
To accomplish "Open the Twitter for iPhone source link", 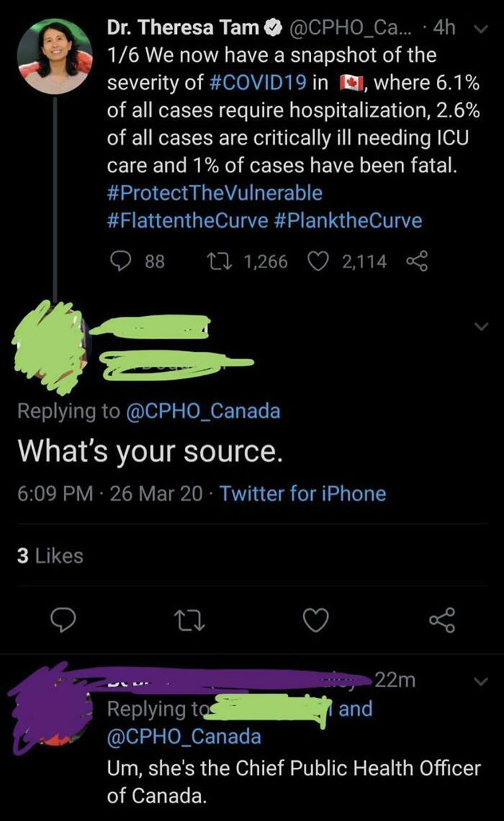I will (303, 494).
